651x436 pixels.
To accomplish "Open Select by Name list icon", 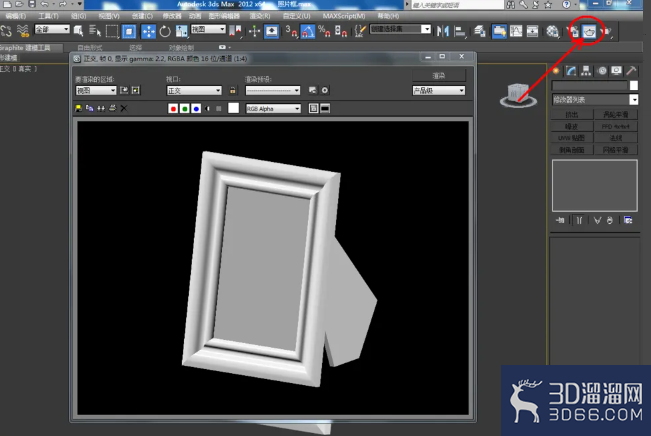I will [95, 31].
